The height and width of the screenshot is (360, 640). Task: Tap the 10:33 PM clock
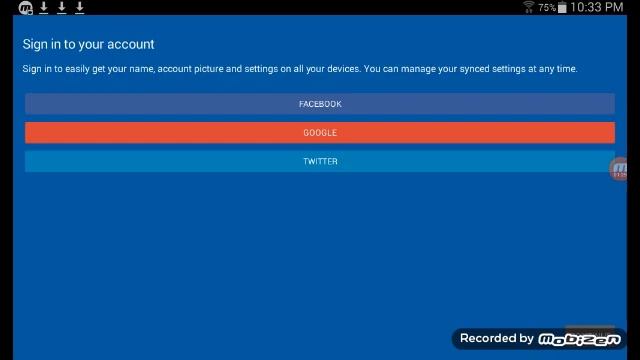pos(597,7)
